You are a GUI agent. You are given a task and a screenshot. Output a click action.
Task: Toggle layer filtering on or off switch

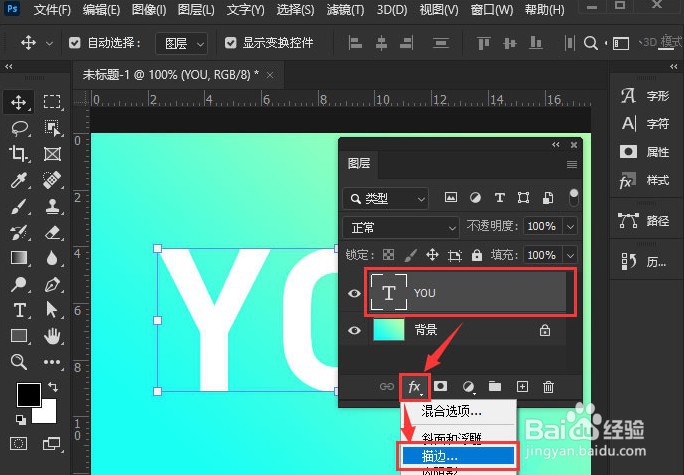tap(574, 198)
